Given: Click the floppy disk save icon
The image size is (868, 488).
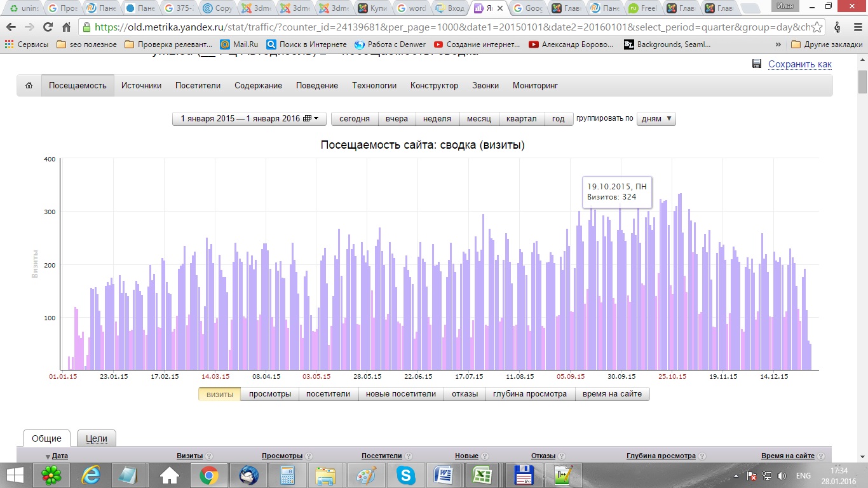Looking at the screenshot, I should point(757,64).
